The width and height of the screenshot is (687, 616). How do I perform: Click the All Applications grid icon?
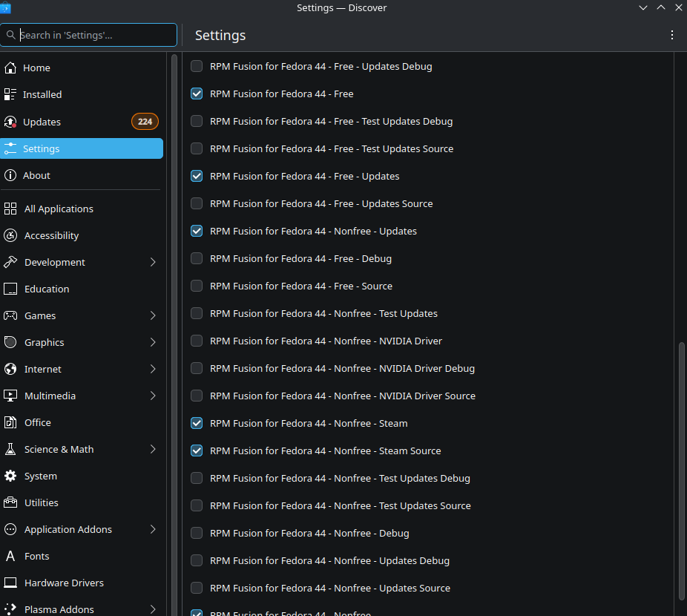10,209
